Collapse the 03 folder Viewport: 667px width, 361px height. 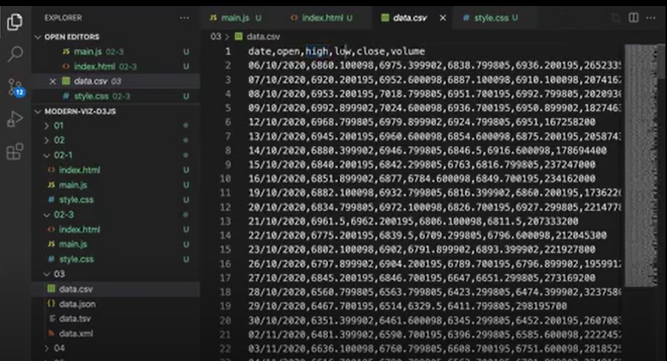[59, 274]
